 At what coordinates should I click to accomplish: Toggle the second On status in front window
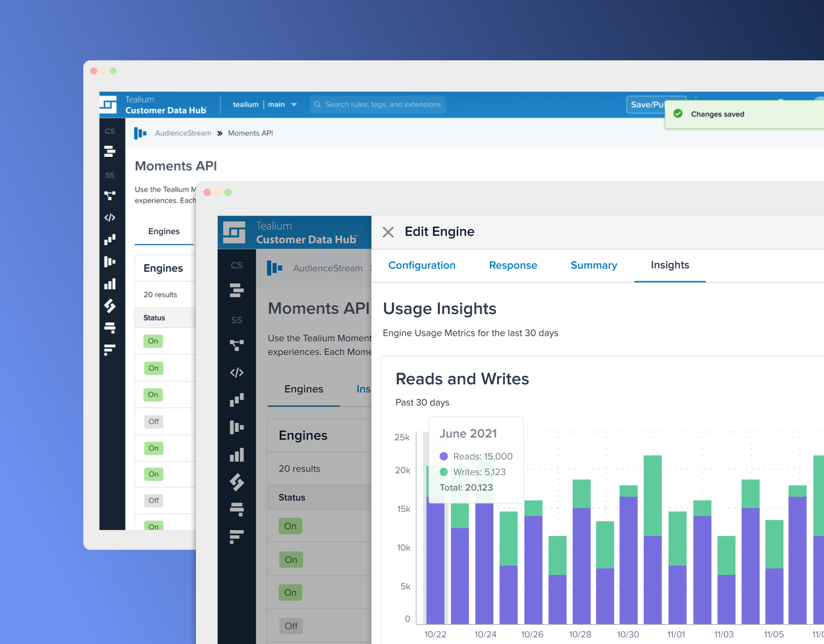coord(291,560)
